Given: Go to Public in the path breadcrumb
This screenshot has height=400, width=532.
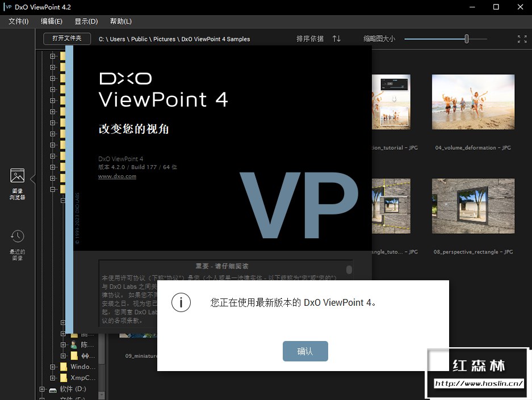Looking at the screenshot, I should [139, 39].
